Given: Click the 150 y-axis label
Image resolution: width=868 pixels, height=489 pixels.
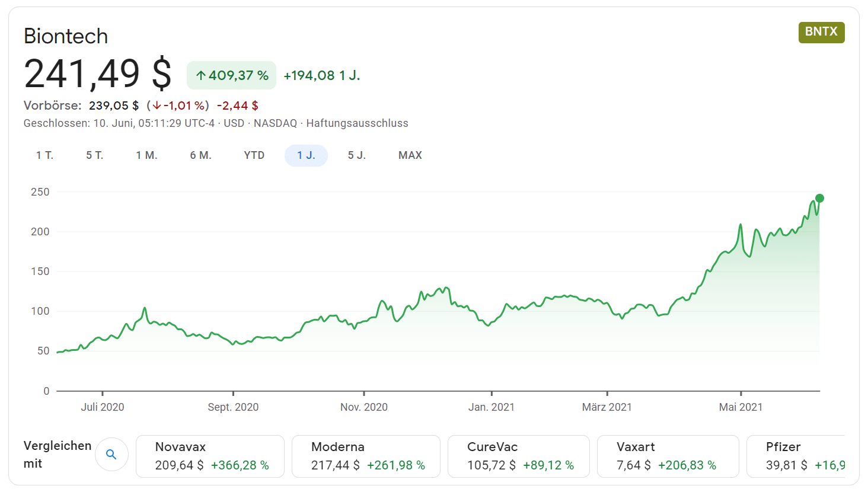Looking at the screenshot, I should pyautogui.click(x=40, y=271).
